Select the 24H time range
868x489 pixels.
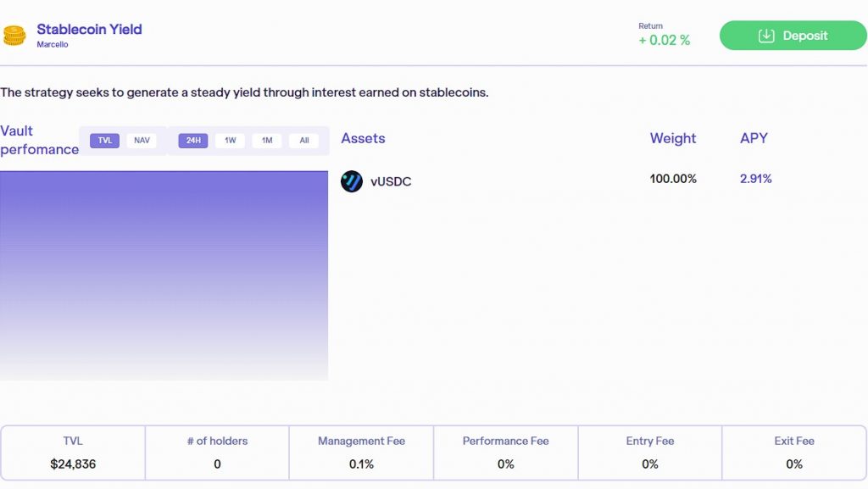[x=193, y=141]
